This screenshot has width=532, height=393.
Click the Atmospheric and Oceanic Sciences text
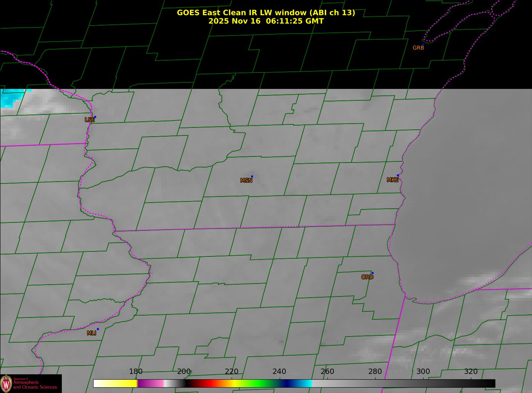point(35,385)
